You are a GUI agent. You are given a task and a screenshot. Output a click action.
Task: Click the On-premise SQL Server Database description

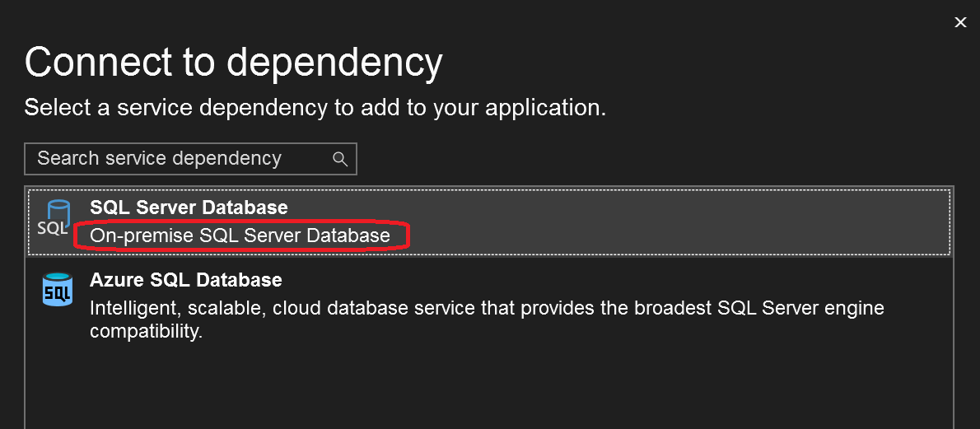(x=240, y=235)
